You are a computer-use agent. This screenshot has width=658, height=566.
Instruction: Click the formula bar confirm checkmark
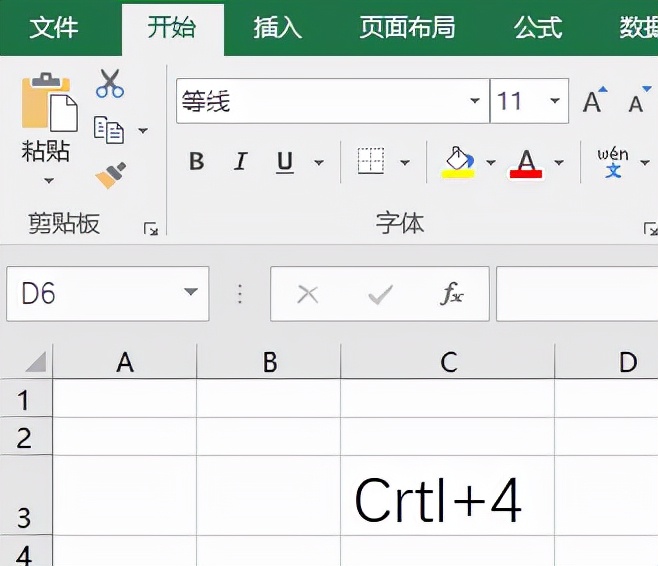click(380, 295)
